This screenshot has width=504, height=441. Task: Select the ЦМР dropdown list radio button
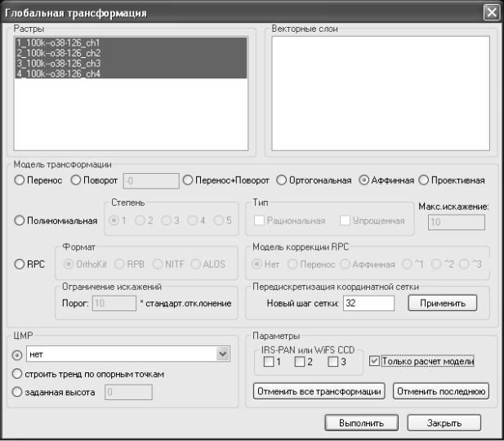(16, 355)
